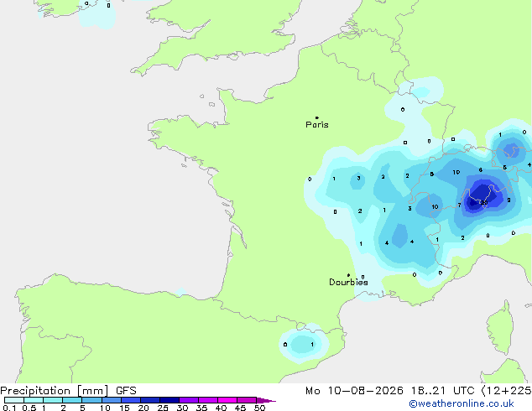Click the arrow tip at the legend's end
The height and width of the screenshot is (411, 532).
pos(266,400)
